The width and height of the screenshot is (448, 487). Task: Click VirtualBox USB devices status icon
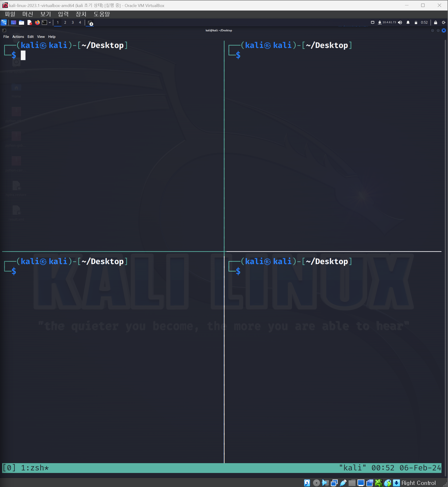tap(343, 483)
